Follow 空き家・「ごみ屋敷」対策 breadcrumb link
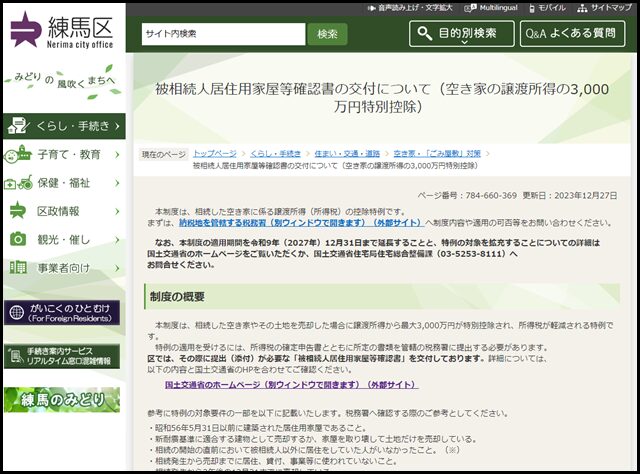Screen dimensions: 640x474 (437, 154)
